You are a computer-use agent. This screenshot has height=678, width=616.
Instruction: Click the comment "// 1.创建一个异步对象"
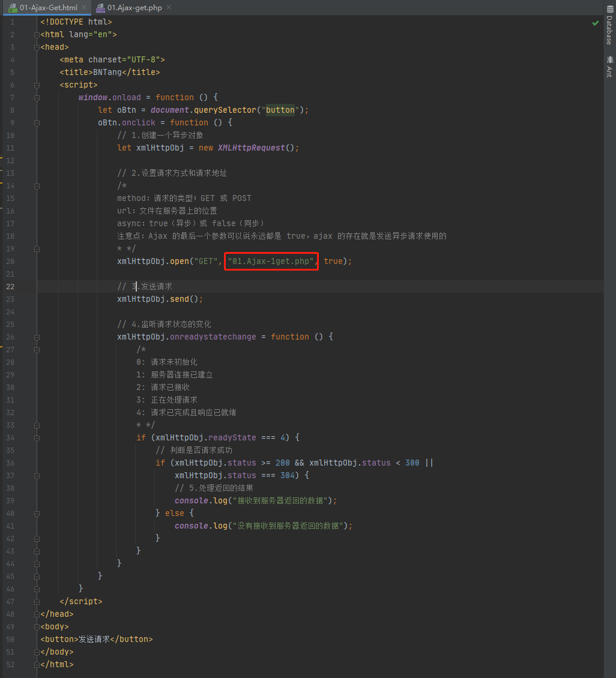tap(160, 136)
